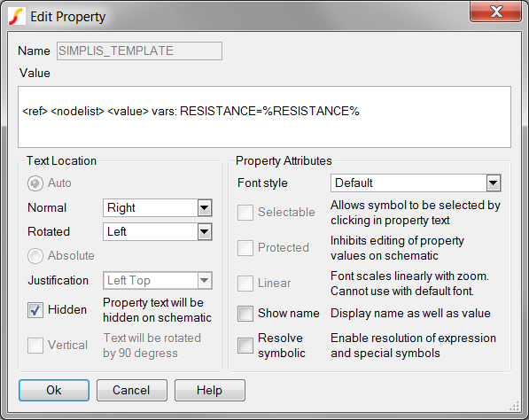Viewport: 529px width, 420px height.
Task: Close the Edit Property dialog
Action: point(495,12)
